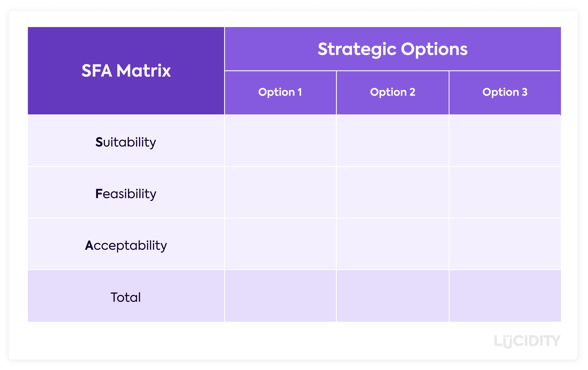Select the Suitability cell under Option 3

tap(505, 141)
